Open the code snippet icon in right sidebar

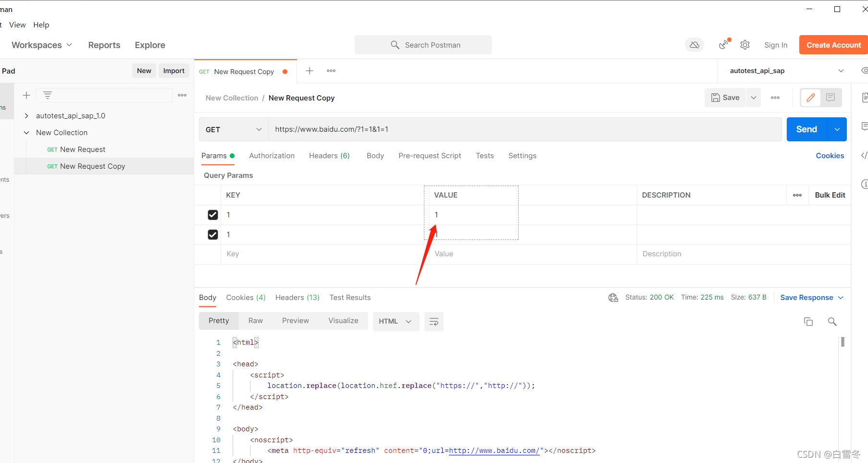click(x=864, y=155)
